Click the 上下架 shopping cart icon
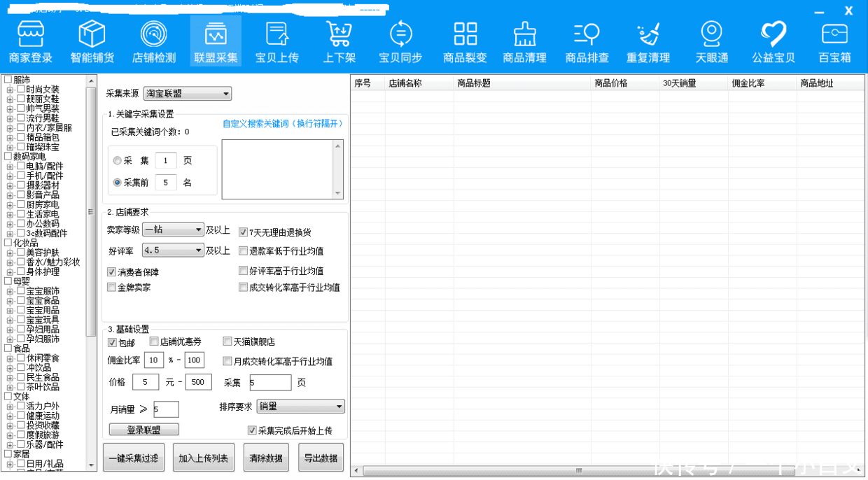The width and height of the screenshot is (868, 480). (x=339, y=34)
